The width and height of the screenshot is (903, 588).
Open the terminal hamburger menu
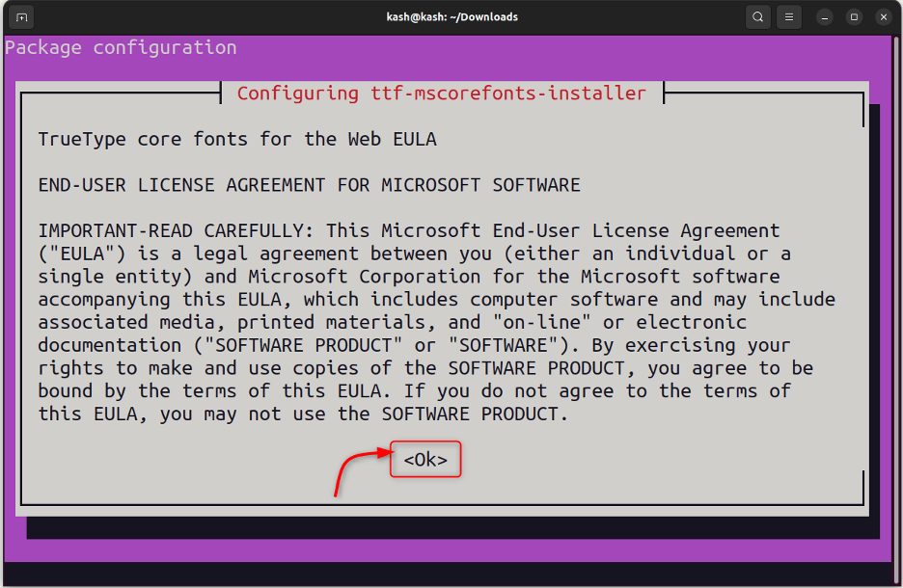(x=789, y=17)
